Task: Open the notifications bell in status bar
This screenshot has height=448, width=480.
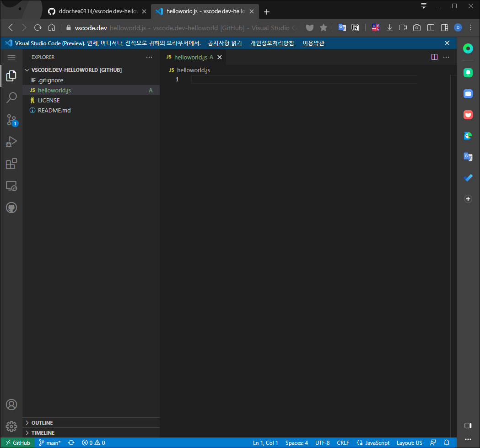Action: coord(447,443)
